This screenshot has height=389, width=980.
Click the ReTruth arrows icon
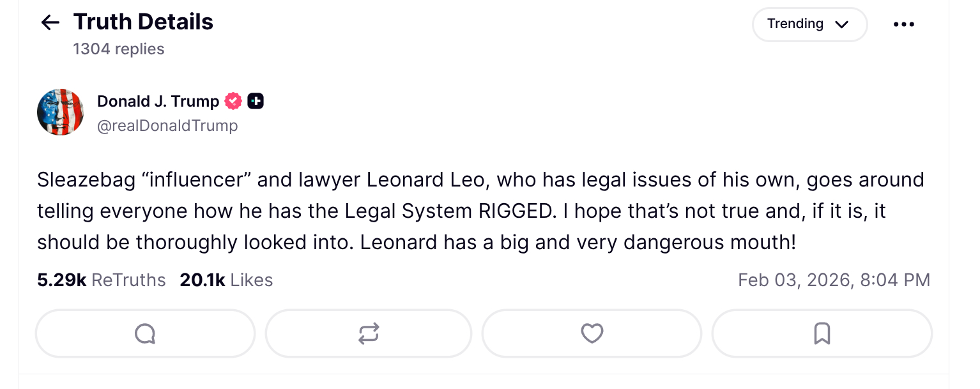tap(369, 333)
